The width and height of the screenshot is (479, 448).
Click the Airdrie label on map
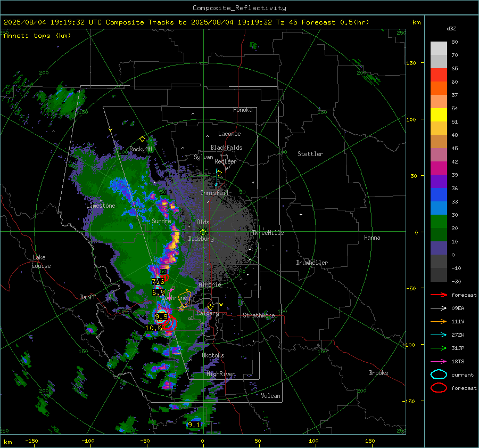click(210, 284)
